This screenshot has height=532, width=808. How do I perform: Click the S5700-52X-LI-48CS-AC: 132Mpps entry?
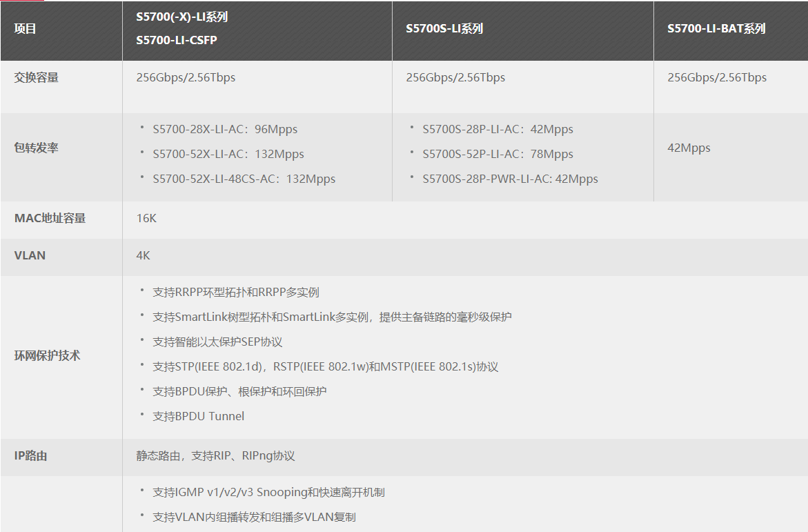point(244,179)
